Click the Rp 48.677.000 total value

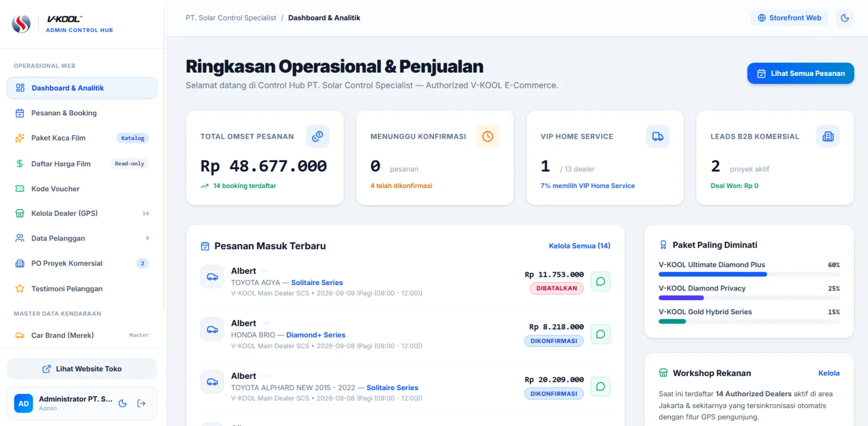[264, 166]
